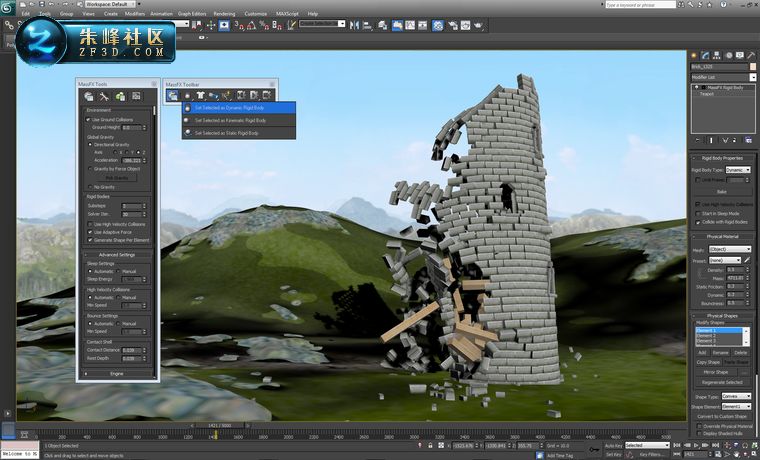Click the Bake button
This screenshot has height=460, width=760.
722,191
